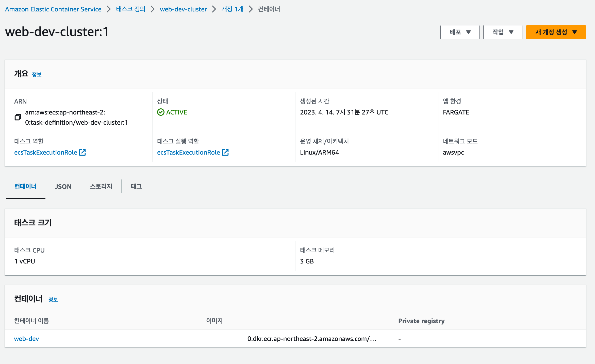
Task: Click the 컨테이너 이름 column header
Action: pyautogui.click(x=31, y=321)
